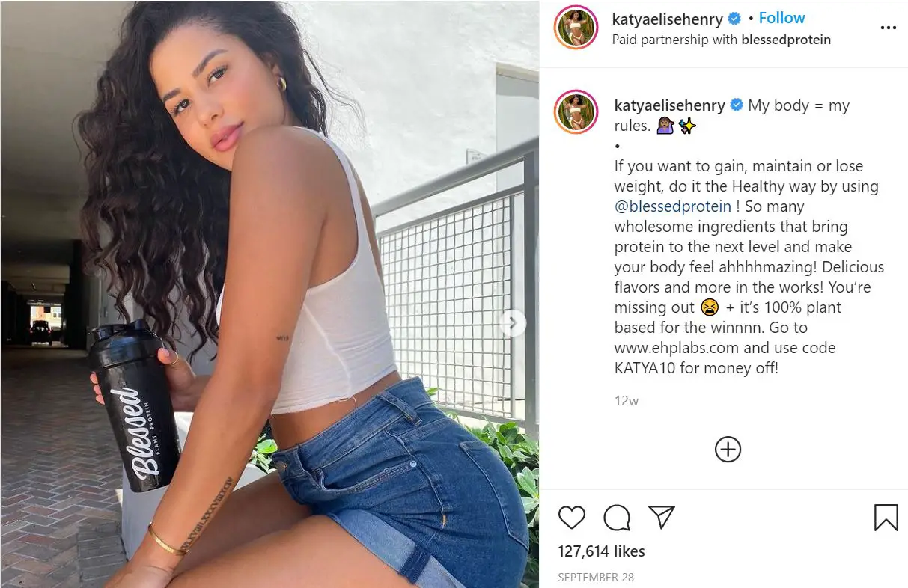Follow katyaelisehenry
The height and width of the screenshot is (588, 908).
[x=781, y=18]
